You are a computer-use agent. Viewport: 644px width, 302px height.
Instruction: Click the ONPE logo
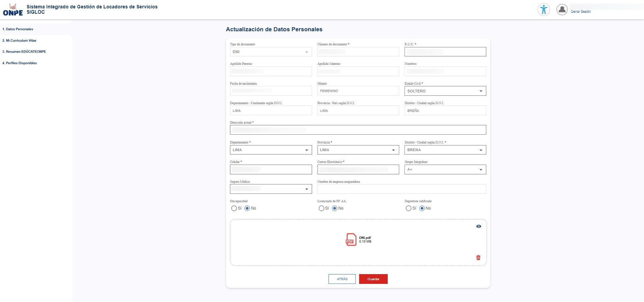tap(13, 10)
